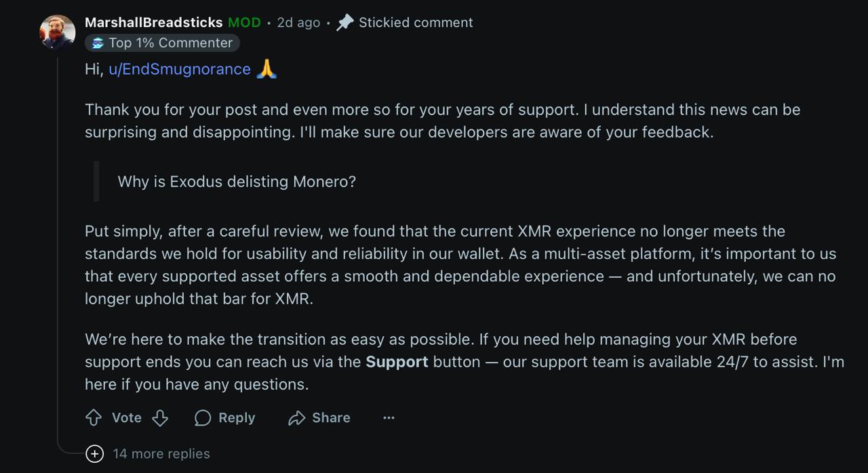Click the quoted question about delisting Monero
The height and width of the screenshot is (473, 868).
pos(237,182)
